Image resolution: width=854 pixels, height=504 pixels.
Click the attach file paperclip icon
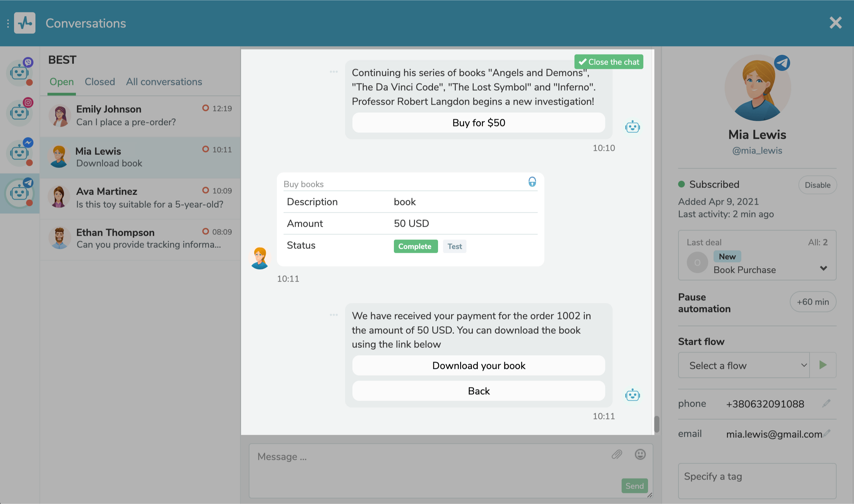pos(617,455)
